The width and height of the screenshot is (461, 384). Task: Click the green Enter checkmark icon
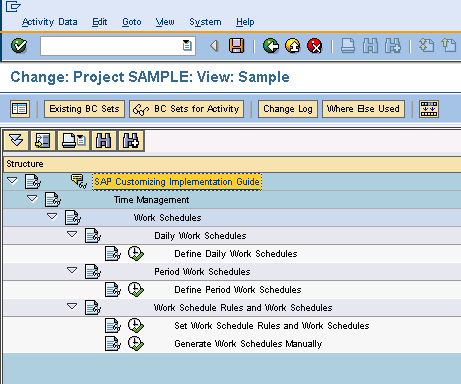tap(19, 46)
